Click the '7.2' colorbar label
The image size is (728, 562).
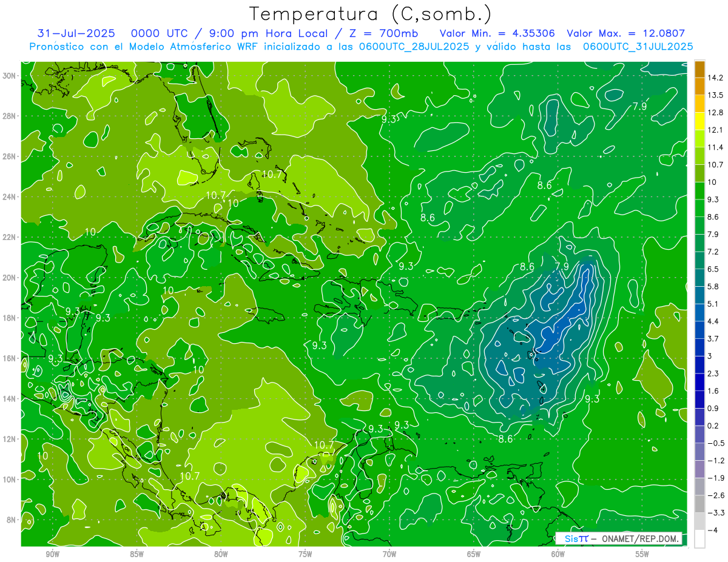coord(712,252)
